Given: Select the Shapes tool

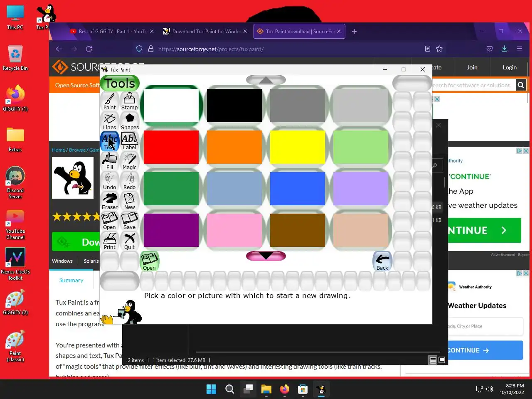Looking at the screenshot, I should coord(130,122).
